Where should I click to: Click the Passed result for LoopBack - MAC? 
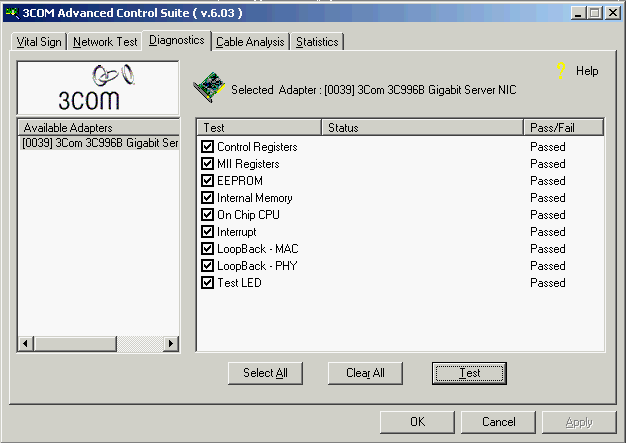(547, 249)
